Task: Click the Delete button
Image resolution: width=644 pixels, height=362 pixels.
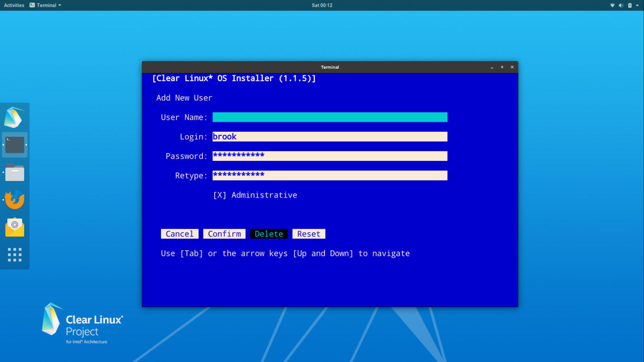Action: pyautogui.click(x=269, y=234)
